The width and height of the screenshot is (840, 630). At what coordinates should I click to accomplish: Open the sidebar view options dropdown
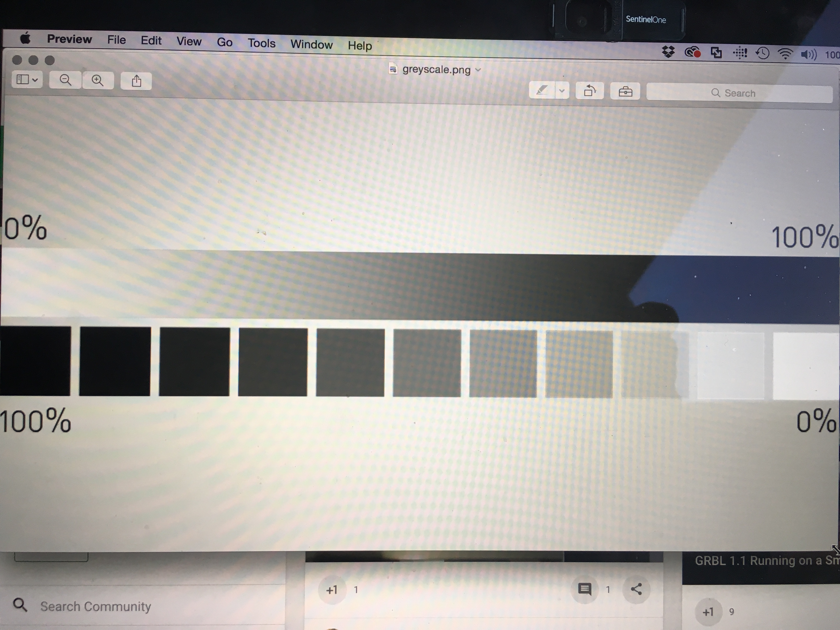(x=27, y=79)
